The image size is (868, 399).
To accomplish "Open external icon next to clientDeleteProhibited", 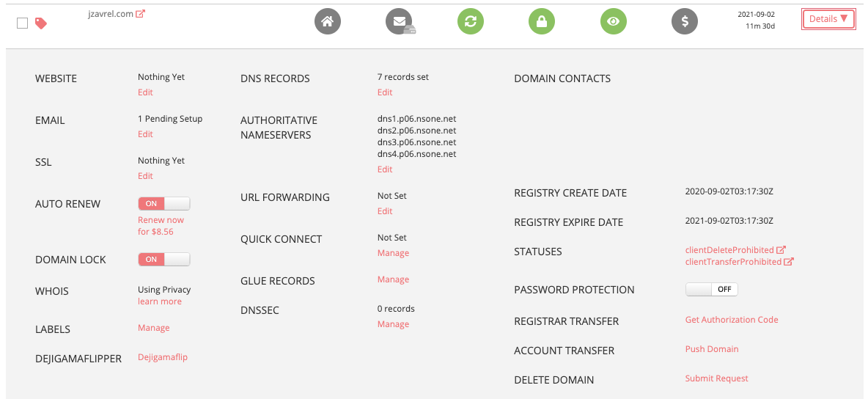I will [x=781, y=250].
